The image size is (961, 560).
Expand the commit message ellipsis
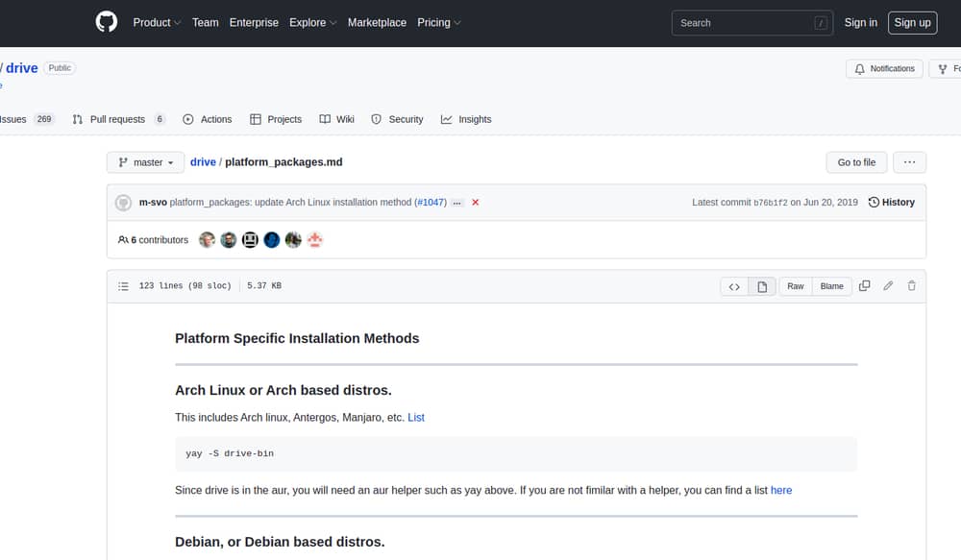[457, 203]
